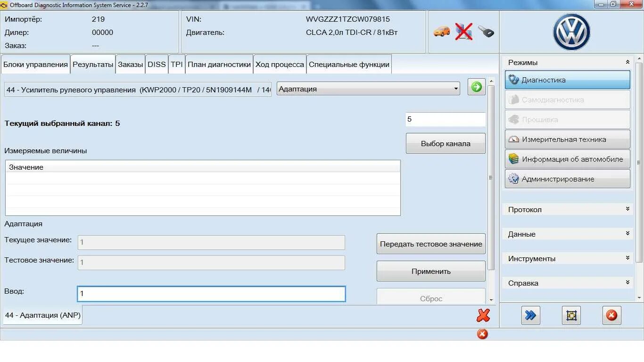This screenshot has width=644, height=362.
Task: Click the Текущее значение field
Action: tap(211, 242)
